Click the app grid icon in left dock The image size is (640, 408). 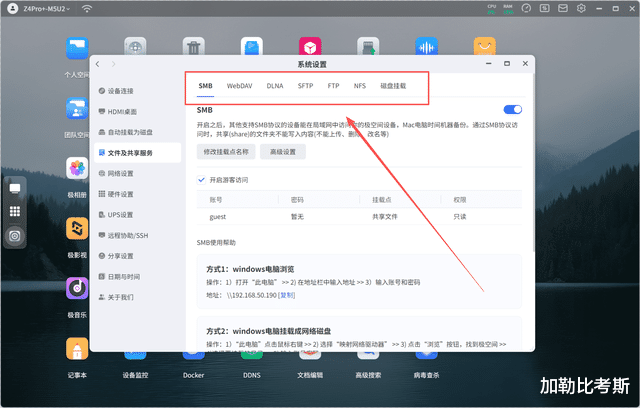pyautogui.click(x=15, y=211)
